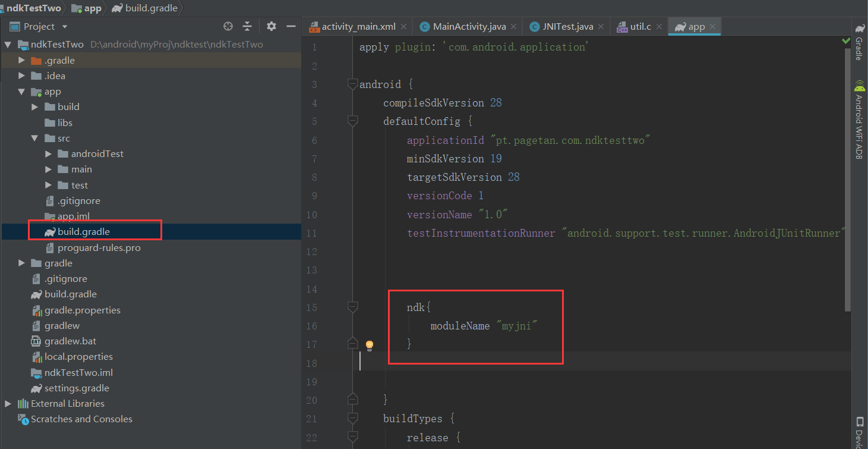The image size is (868, 449).
Task: Click the green inspection checkmark icon
Action: [x=846, y=40]
